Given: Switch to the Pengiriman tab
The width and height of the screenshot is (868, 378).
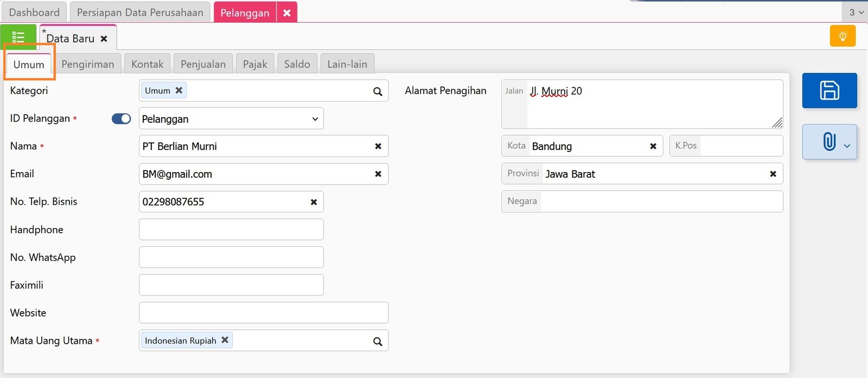Looking at the screenshot, I should point(88,64).
